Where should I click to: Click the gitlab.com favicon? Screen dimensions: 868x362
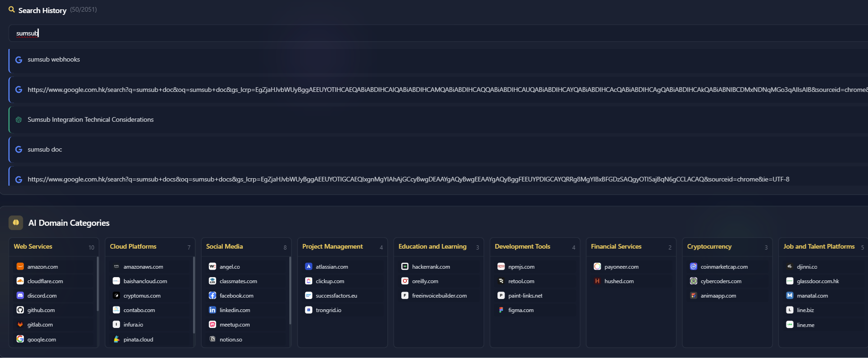tap(20, 324)
